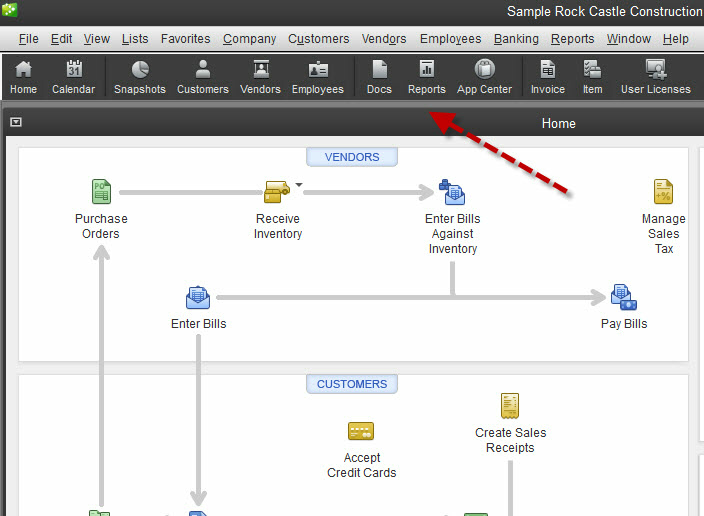Create an Invoice via toolbar icon
Image resolution: width=704 pixels, height=516 pixels.
548,77
